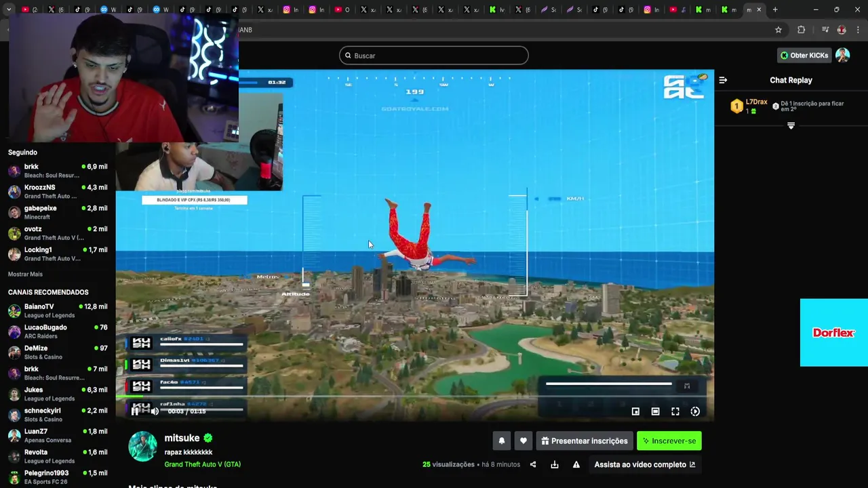Open Grand Theft Auto V (GTA) category link

(202, 464)
